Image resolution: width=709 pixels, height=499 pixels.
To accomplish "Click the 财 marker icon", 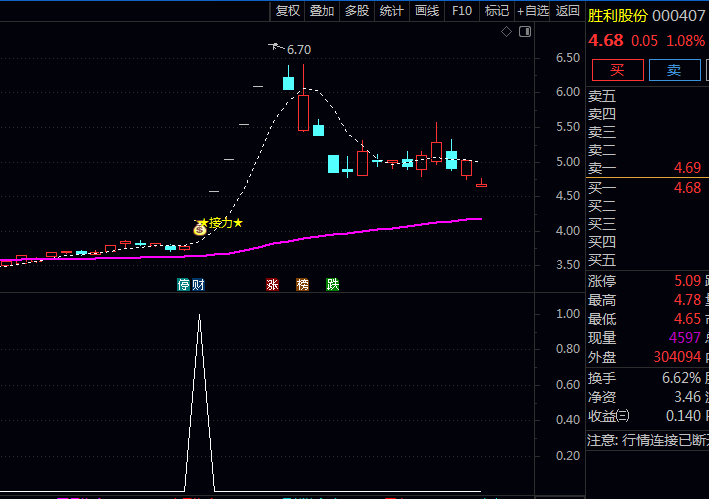I will pos(198,285).
